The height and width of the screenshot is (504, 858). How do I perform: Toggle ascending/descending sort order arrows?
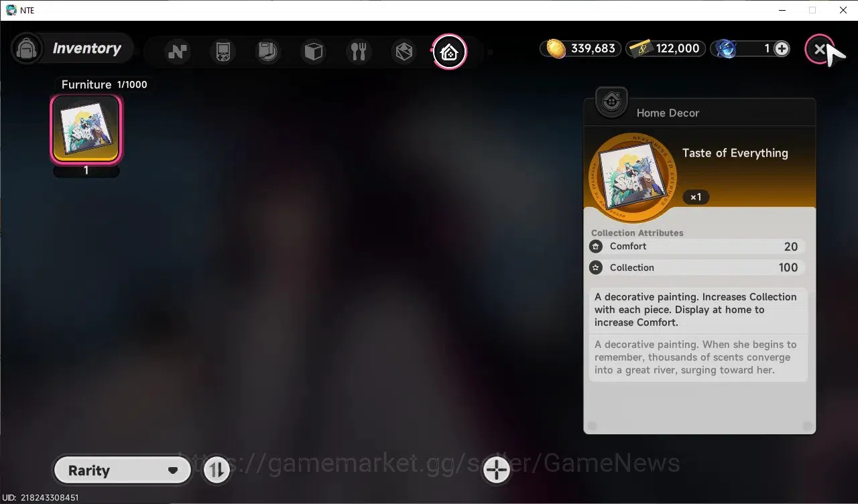[x=217, y=470]
